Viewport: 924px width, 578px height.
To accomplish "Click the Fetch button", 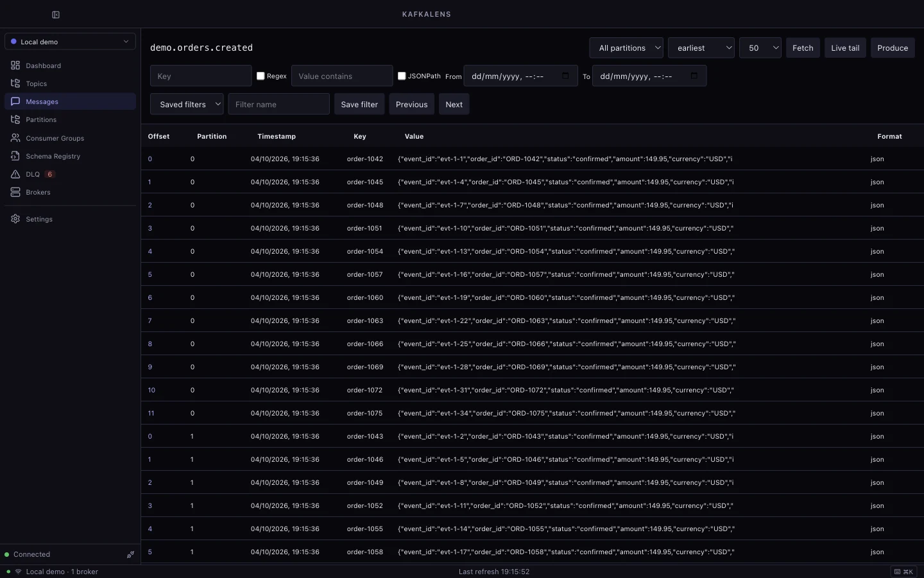I will pyautogui.click(x=803, y=48).
